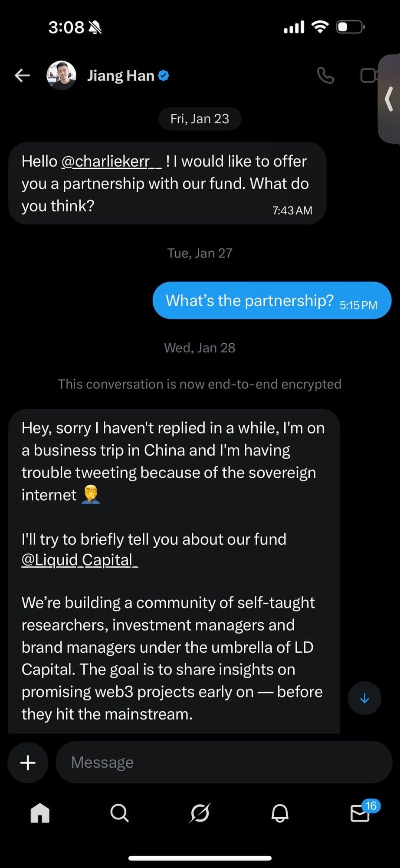Expand the side panel chevron handle
Viewport: 400px width, 868px height.
click(389, 99)
